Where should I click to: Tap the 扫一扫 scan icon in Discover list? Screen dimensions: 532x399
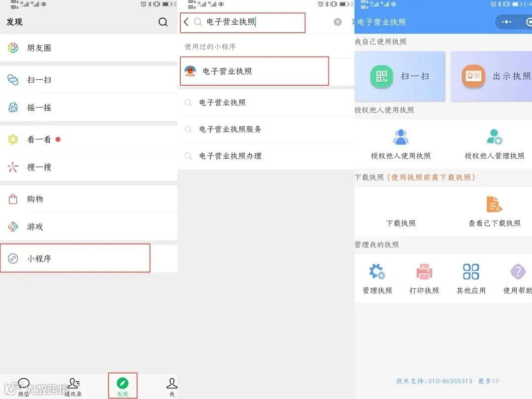coord(13,80)
